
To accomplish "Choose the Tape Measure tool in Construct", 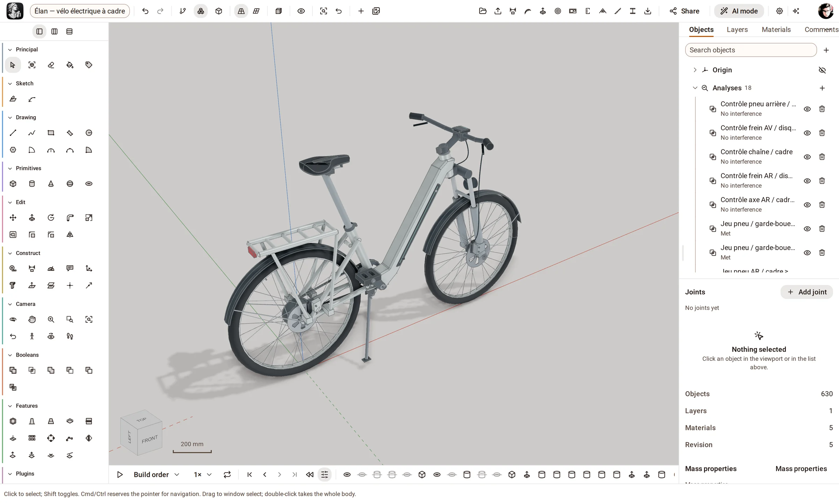I will (x=13, y=269).
